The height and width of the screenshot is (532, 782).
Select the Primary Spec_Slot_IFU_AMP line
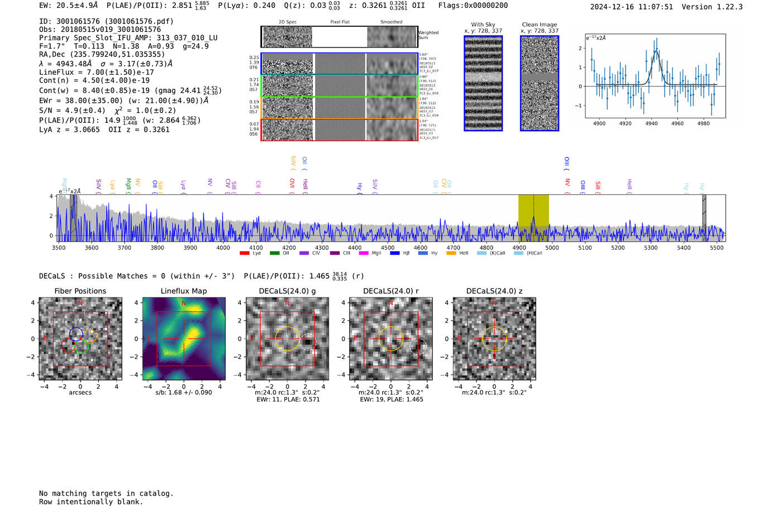128,38
